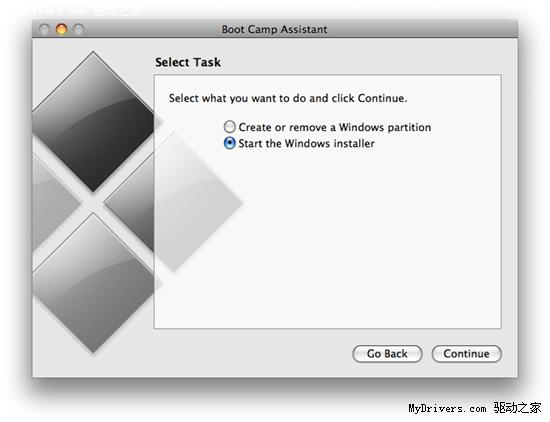The height and width of the screenshot is (422, 550).
Task: Click the gray zoom window button
Action: click(79, 29)
